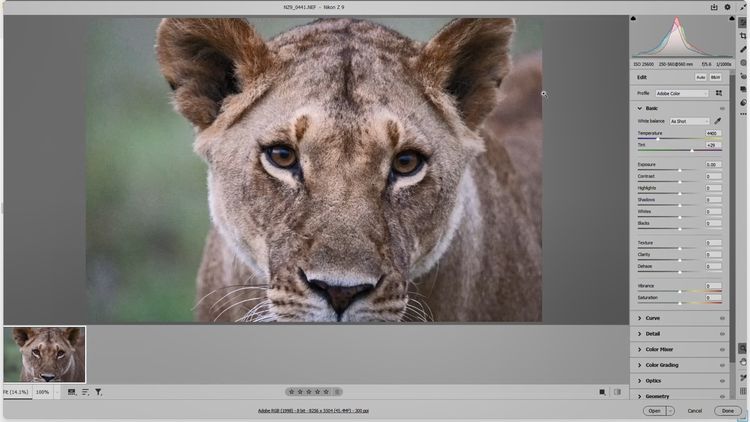Toggle Color Mixer panel eye icon
Viewport: 750px width, 422px height.
coord(722,349)
